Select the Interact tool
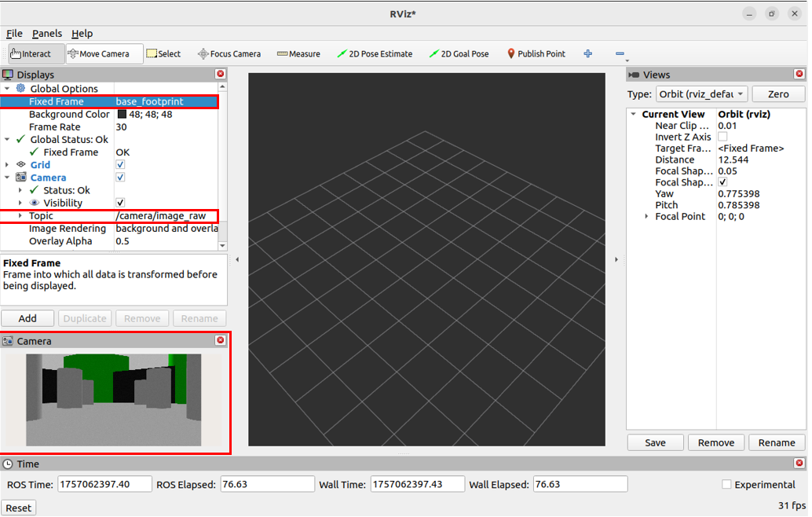This screenshot has height=517, width=812. click(31, 53)
